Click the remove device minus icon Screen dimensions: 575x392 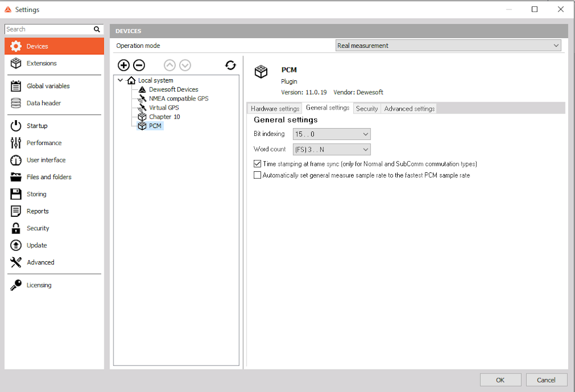pyautogui.click(x=139, y=65)
